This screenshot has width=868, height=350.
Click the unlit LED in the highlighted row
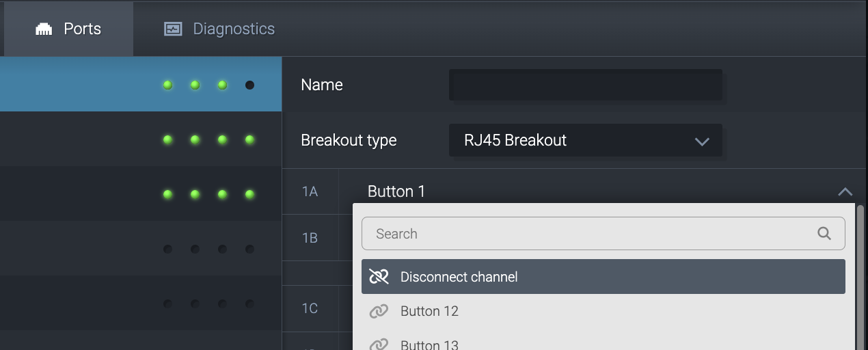coord(249,85)
